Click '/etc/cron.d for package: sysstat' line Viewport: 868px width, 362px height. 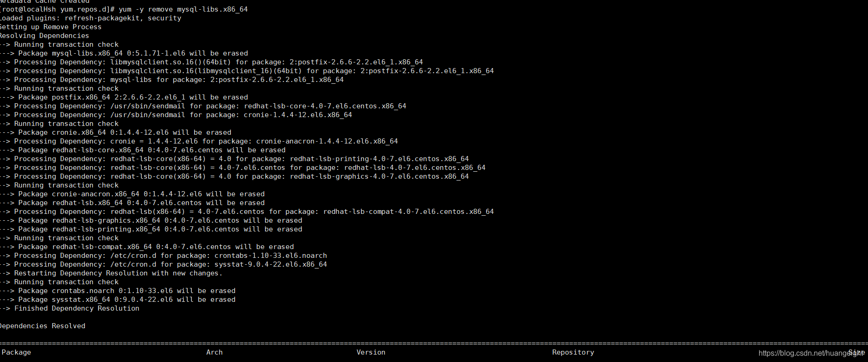pos(164,264)
